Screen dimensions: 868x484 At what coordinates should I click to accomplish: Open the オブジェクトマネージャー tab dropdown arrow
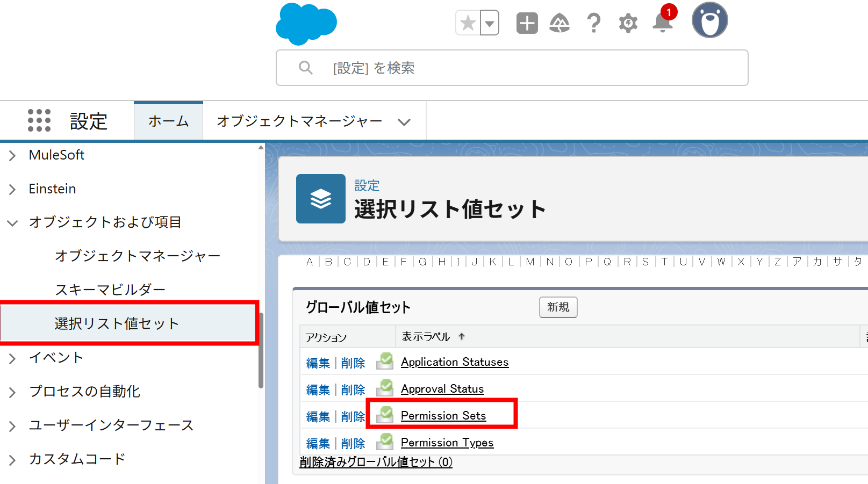[404, 122]
